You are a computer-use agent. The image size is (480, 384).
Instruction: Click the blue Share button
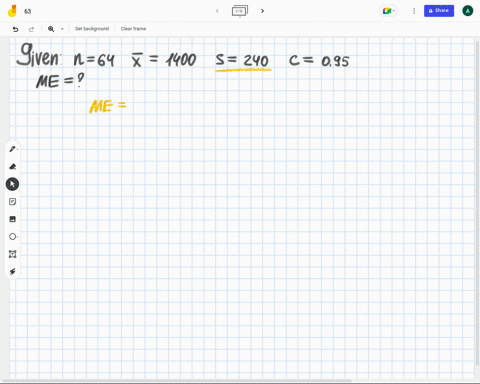pos(439,11)
